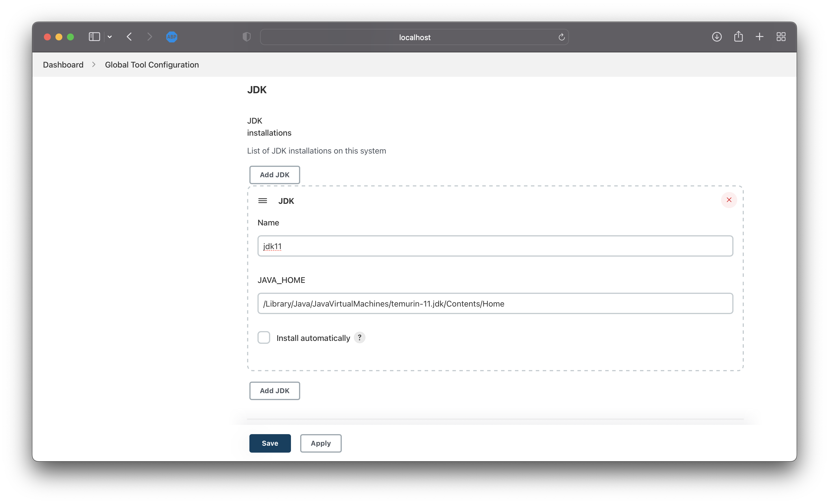Go back with the back arrow
This screenshot has width=829, height=504.
click(129, 37)
